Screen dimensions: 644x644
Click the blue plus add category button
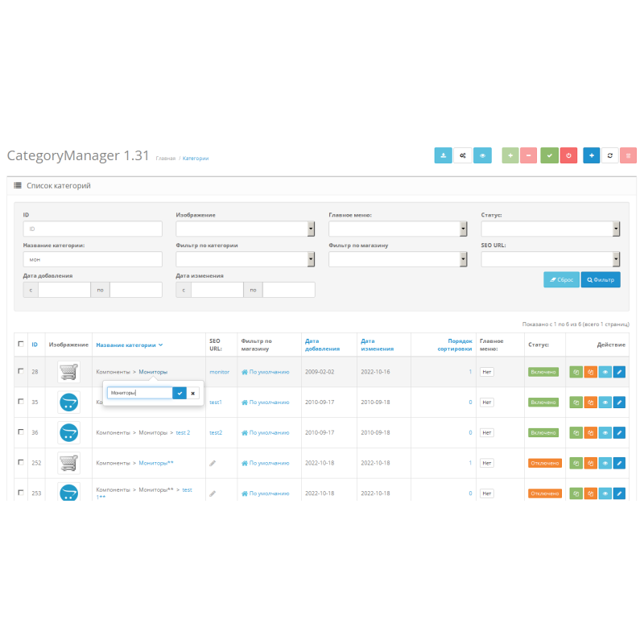coord(592,156)
